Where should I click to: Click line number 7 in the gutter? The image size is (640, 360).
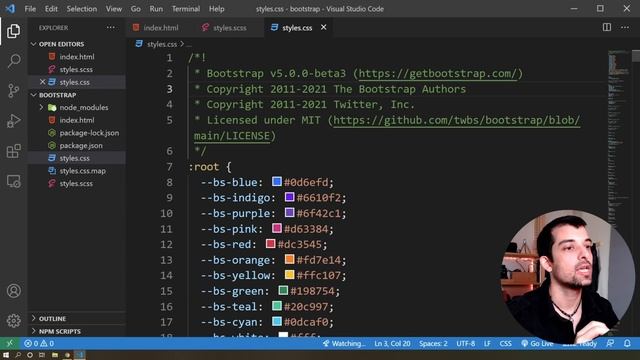pyautogui.click(x=169, y=167)
